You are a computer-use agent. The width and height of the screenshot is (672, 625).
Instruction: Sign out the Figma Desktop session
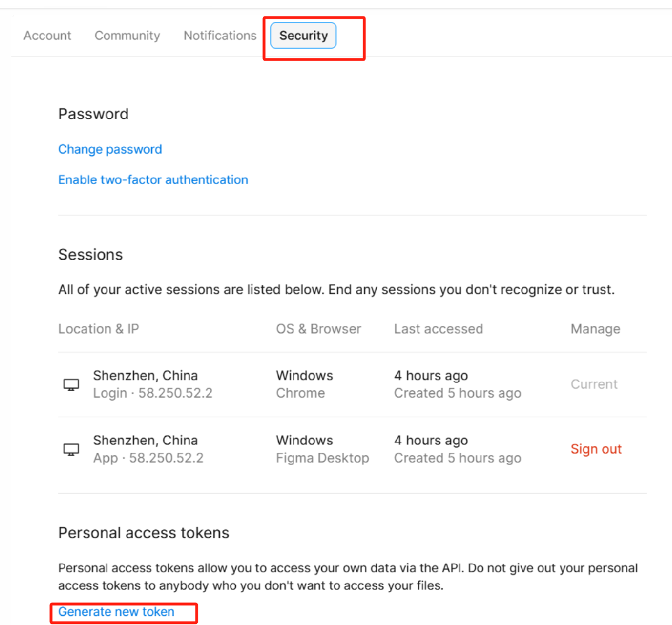click(x=596, y=449)
